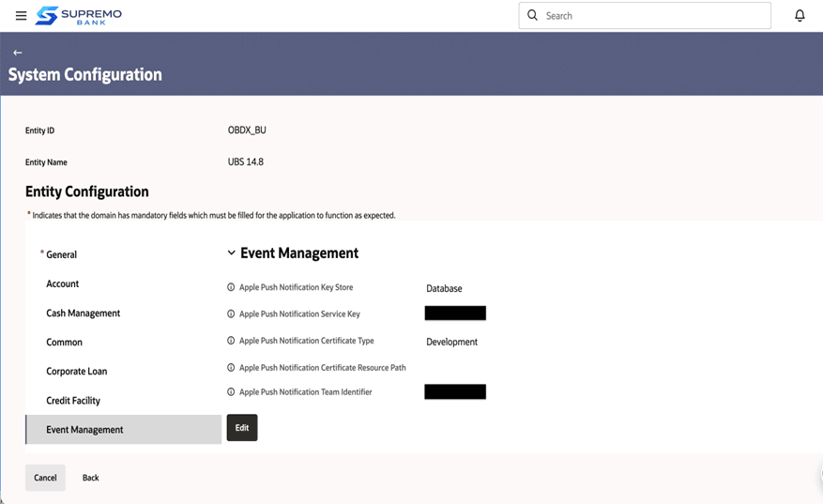
Task: Click the Apple Push Notification Service Key label
Action: [299, 314]
